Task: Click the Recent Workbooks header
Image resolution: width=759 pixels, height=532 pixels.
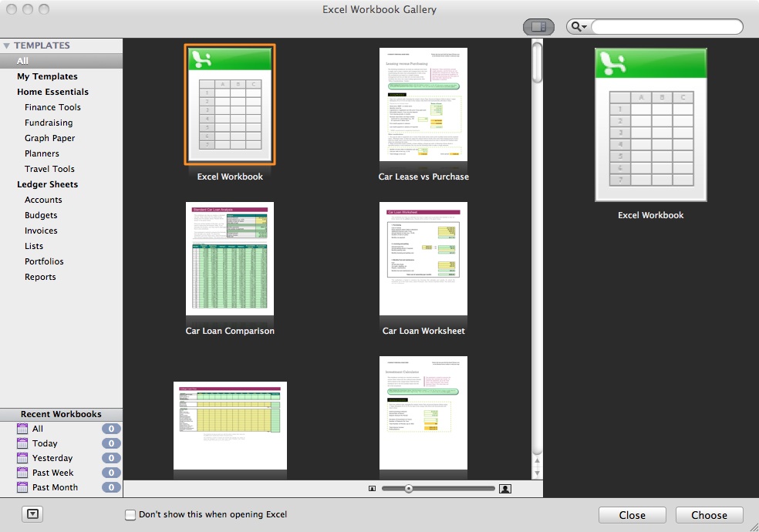Action: pos(61,415)
